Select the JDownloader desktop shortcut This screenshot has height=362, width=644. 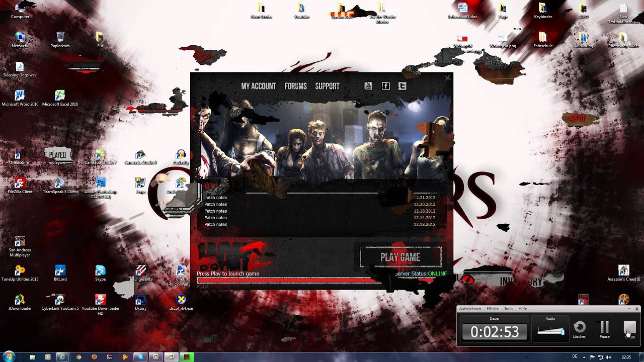pos(20,302)
